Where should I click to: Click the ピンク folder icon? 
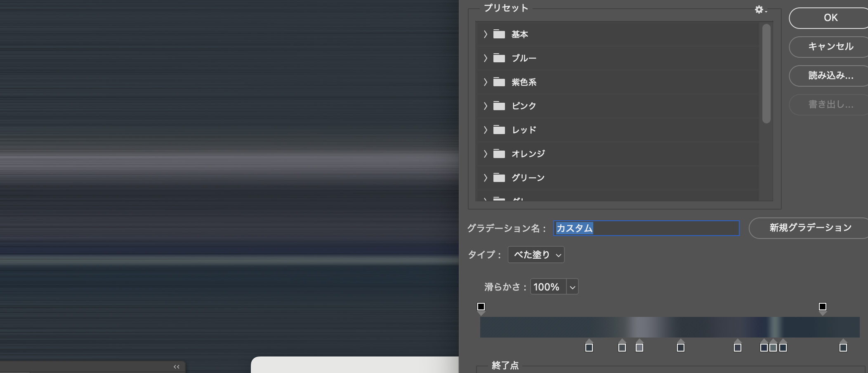click(499, 106)
